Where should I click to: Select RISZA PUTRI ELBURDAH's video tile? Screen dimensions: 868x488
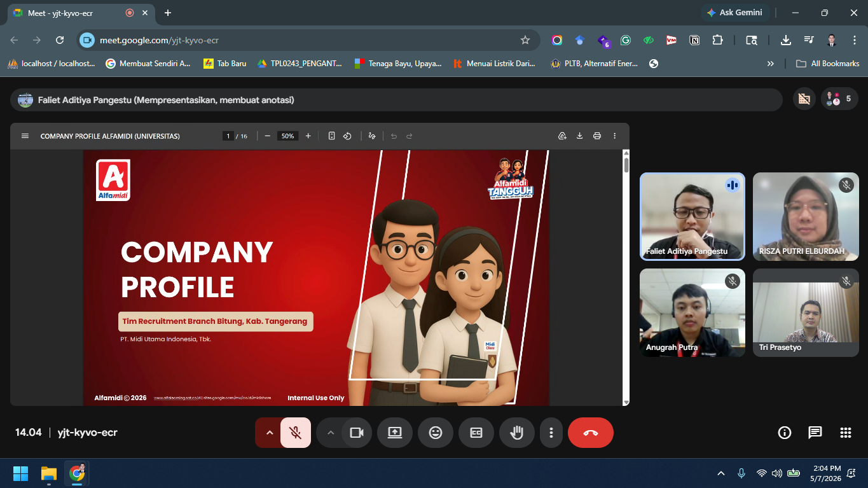pos(806,216)
